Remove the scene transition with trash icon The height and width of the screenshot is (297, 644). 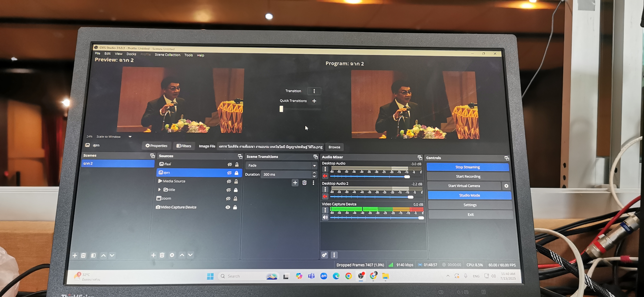pos(304,183)
